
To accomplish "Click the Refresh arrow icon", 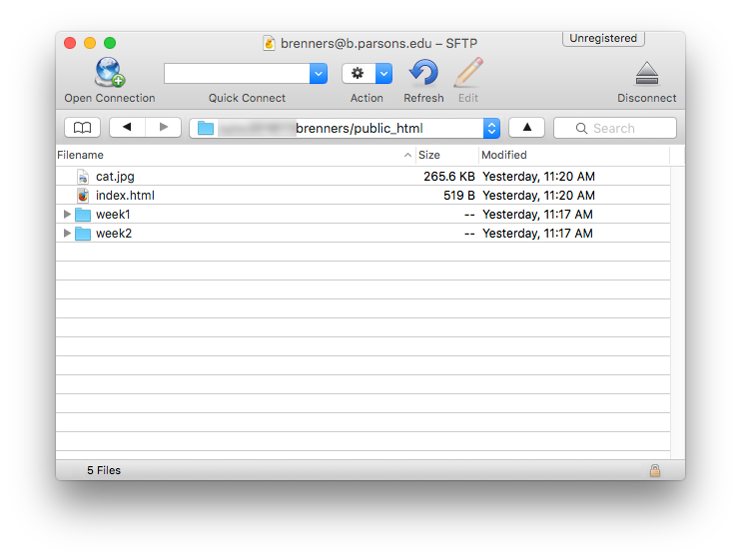I will 423,72.
